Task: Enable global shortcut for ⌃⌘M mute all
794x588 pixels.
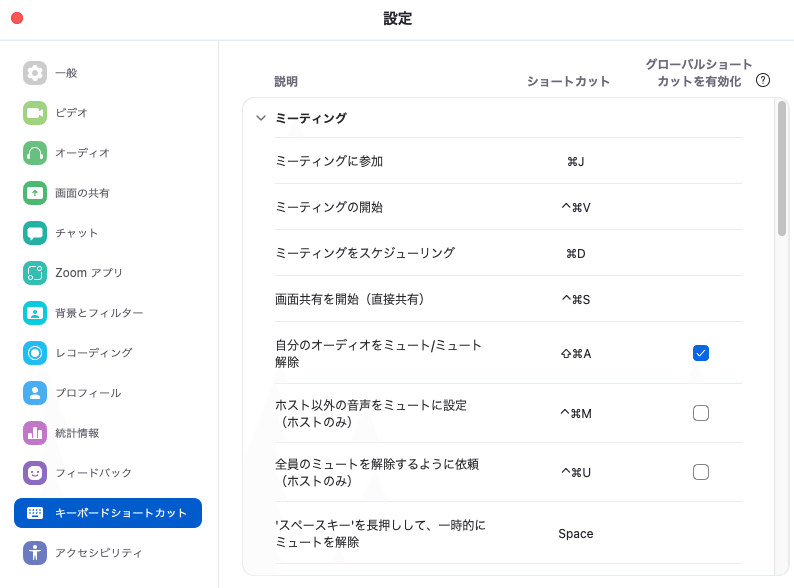Action: pos(701,413)
